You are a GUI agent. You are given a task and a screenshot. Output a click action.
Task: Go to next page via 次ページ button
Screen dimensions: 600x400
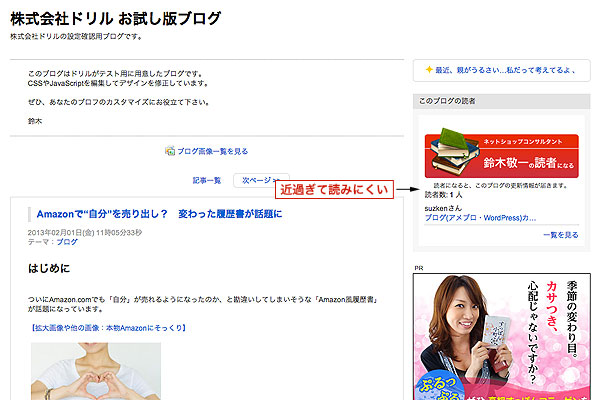pos(261,180)
